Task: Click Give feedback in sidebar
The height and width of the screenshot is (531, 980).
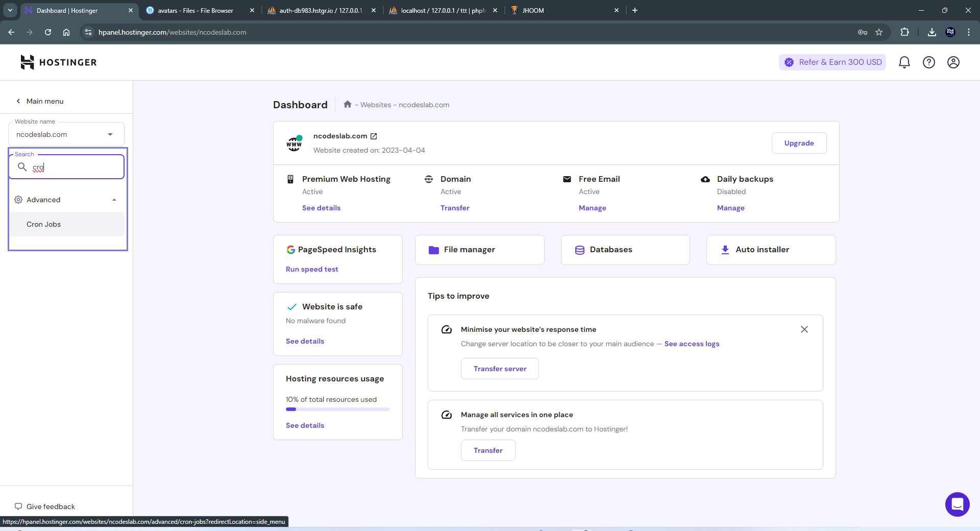Action: point(45,506)
